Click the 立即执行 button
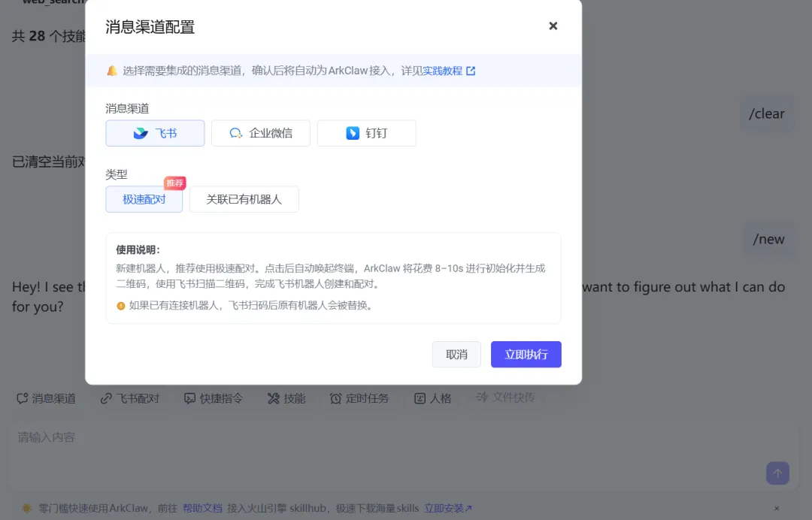The width and height of the screenshot is (812, 520). pos(526,355)
